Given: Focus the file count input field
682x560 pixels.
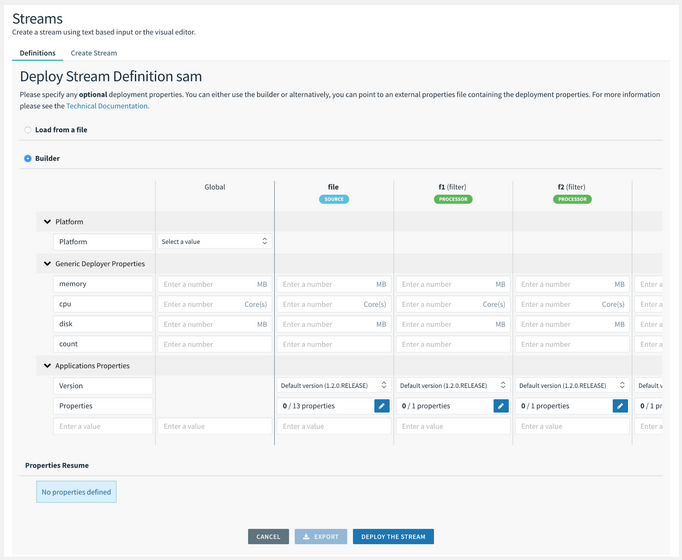Looking at the screenshot, I should pyautogui.click(x=334, y=344).
